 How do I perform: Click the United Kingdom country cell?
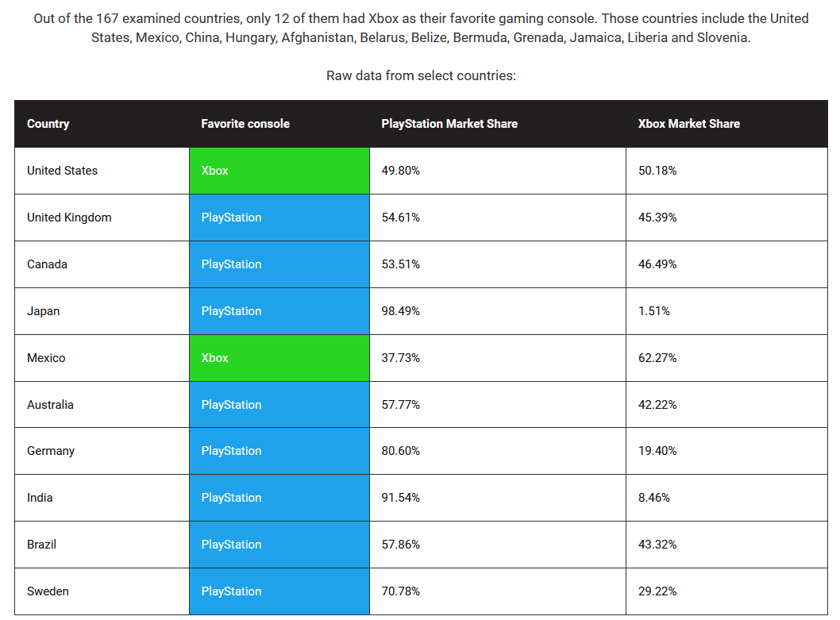(x=102, y=218)
